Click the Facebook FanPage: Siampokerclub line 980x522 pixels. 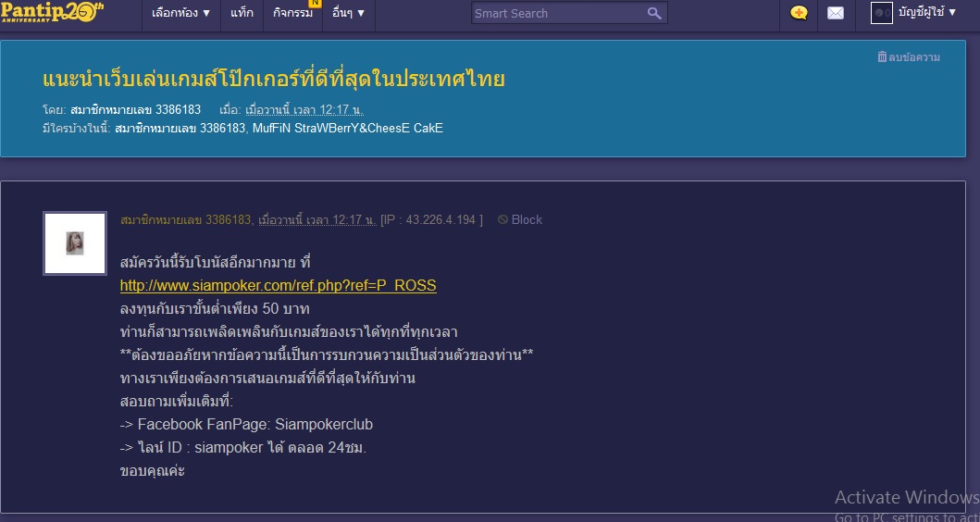[246, 425]
